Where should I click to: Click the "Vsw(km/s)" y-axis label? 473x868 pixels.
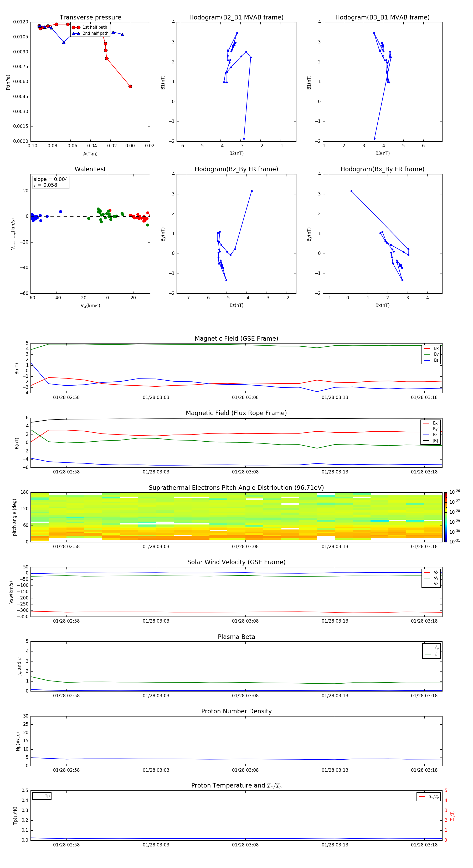[11, 592]
